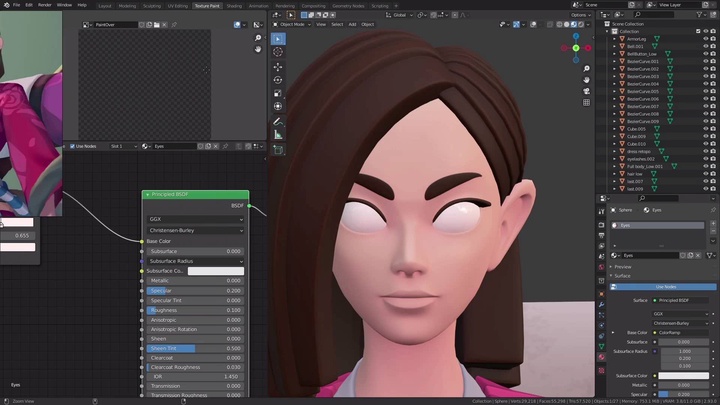Click Use Nodes button in properties
Viewport: 720px width, 405px height.
(x=663, y=287)
